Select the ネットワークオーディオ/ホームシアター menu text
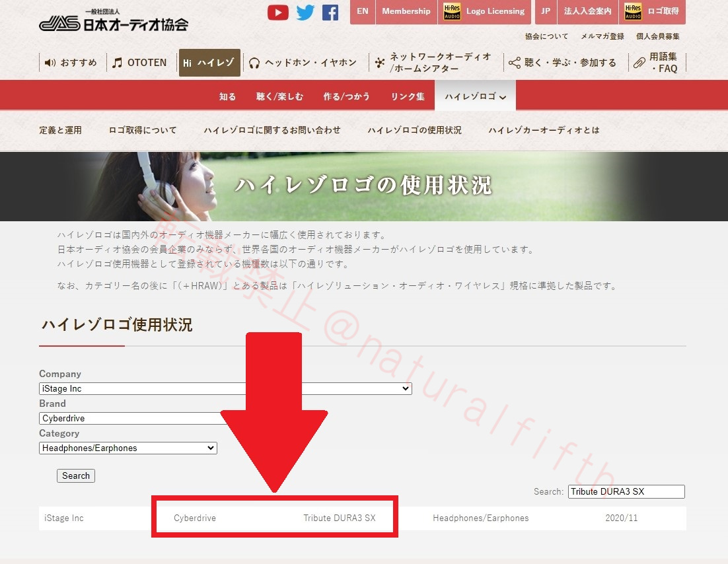Viewport: 728px width, 564px height. (440, 63)
